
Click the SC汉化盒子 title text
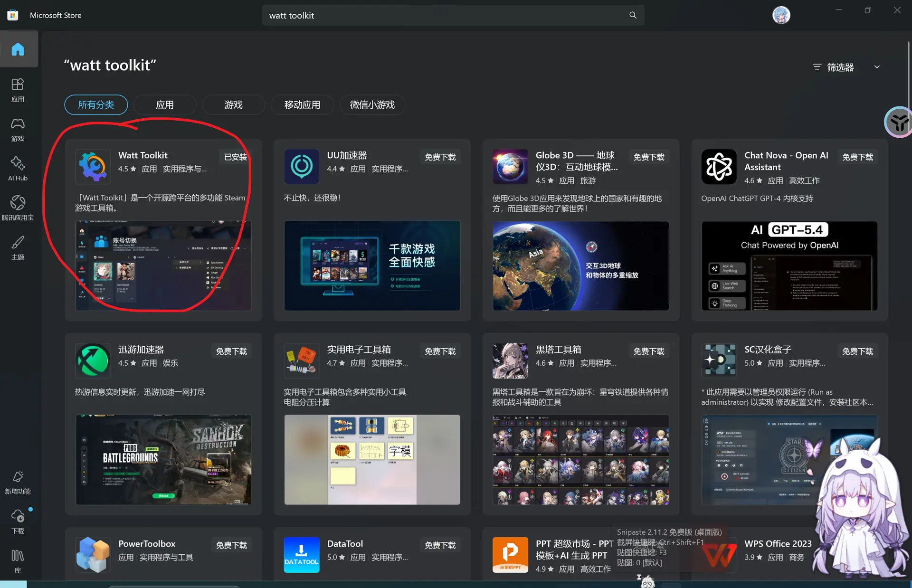[768, 350]
